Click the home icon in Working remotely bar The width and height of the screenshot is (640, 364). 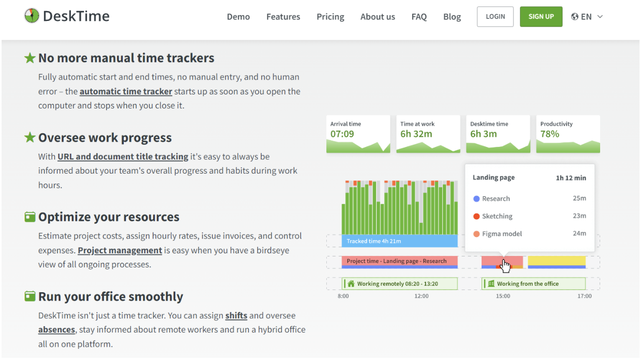[351, 284]
